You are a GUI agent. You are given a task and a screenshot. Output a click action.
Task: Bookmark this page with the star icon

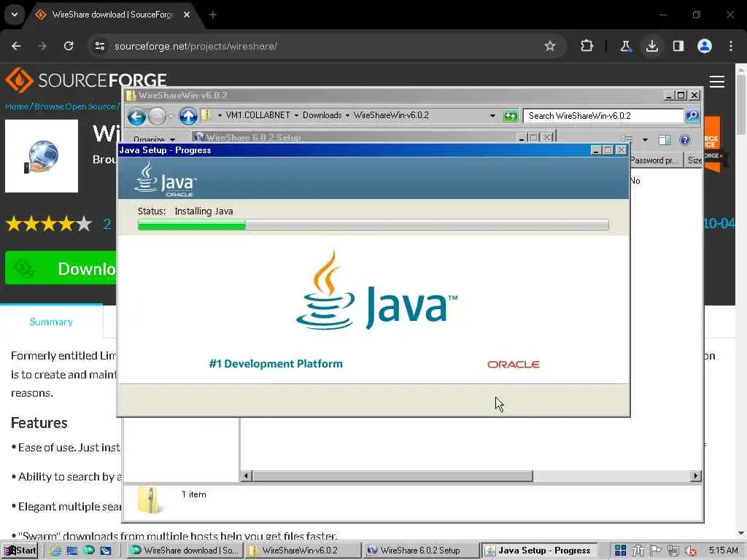(550, 46)
